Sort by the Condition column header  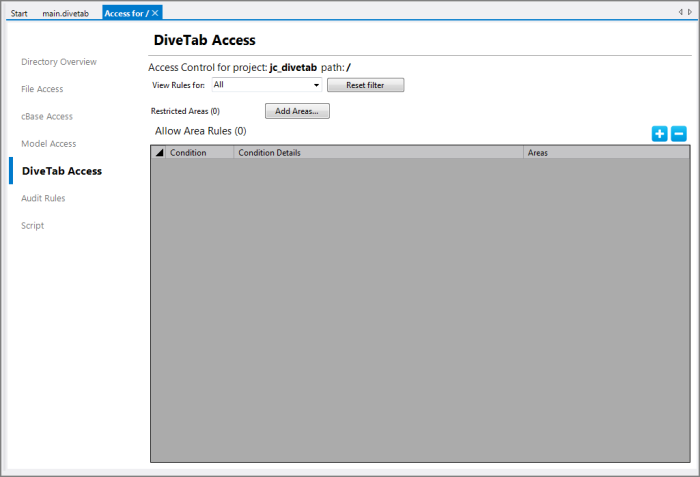(200, 152)
